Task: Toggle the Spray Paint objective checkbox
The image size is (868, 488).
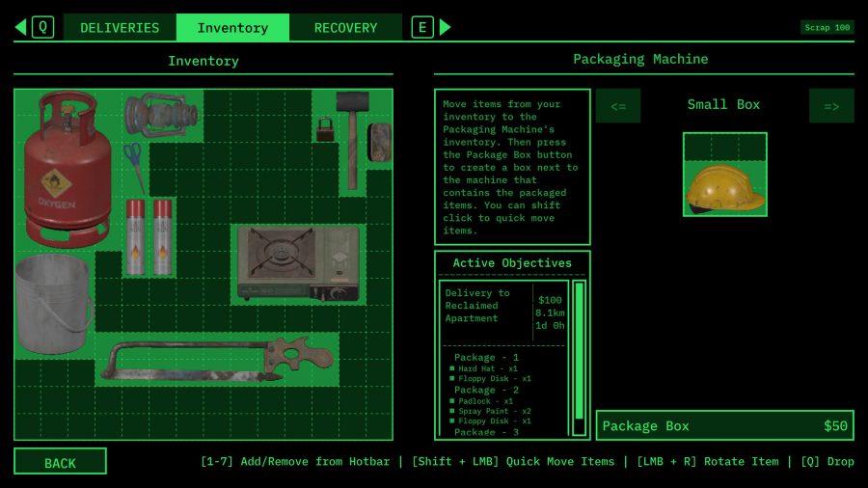Action: pos(452,412)
